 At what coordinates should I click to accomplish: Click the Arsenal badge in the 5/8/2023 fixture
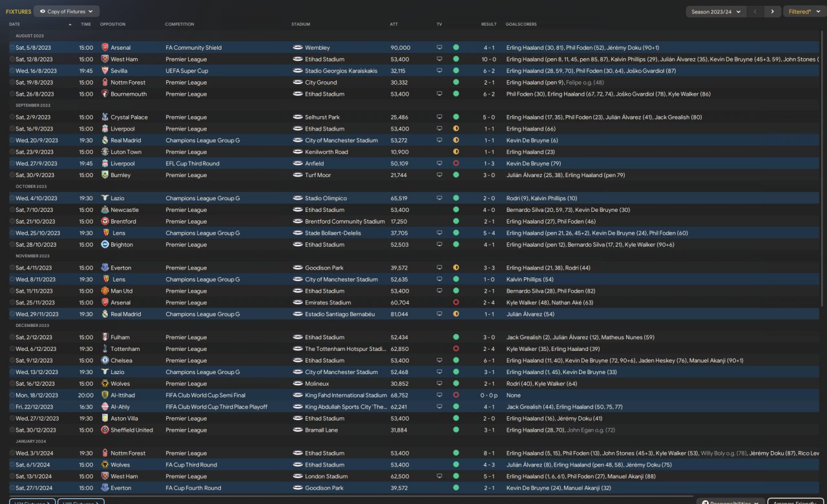(105, 48)
